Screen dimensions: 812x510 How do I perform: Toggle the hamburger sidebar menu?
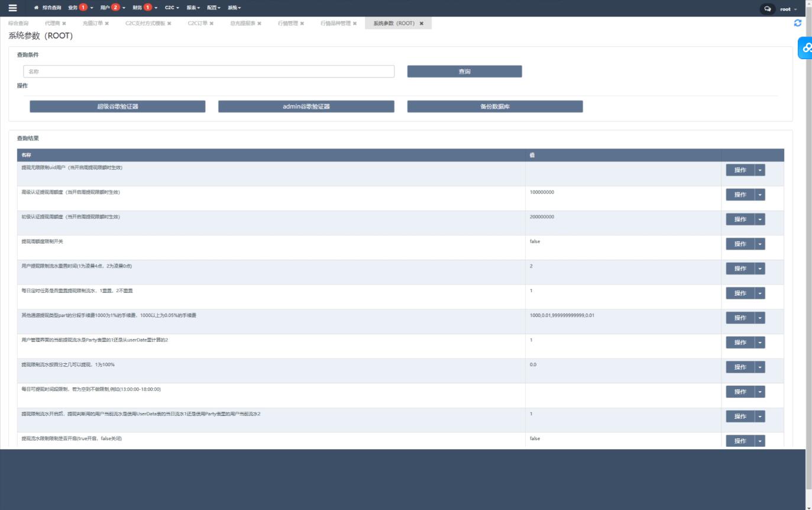[x=12, y=8]
